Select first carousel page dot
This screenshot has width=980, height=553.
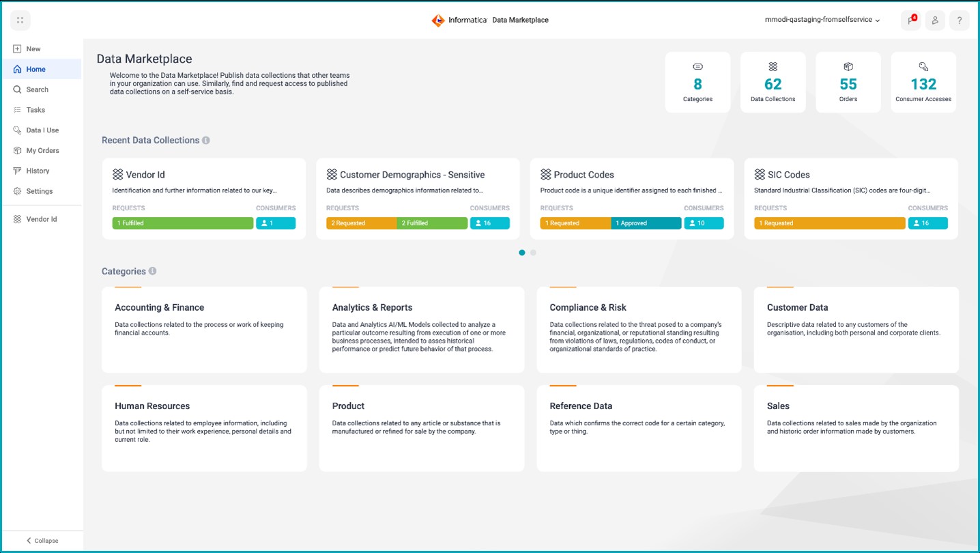(x=522, y=253)
